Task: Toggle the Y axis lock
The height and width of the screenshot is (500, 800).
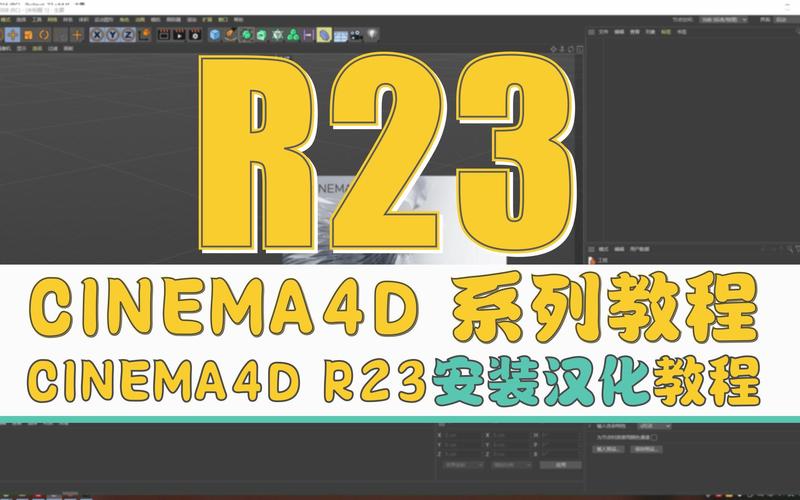Action: (x=113, y=35)
